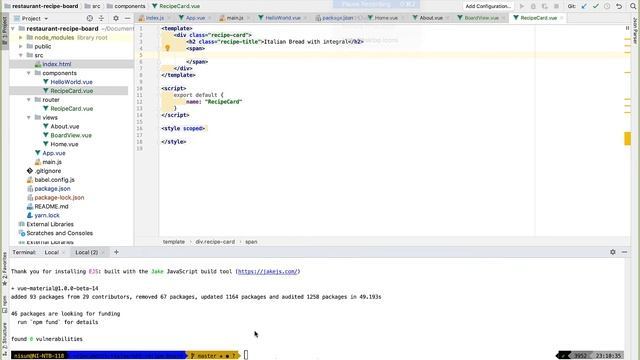Add a new terminal tab with plus icon
This screenshot has height=360, width=640.
[x=116, y=252]
